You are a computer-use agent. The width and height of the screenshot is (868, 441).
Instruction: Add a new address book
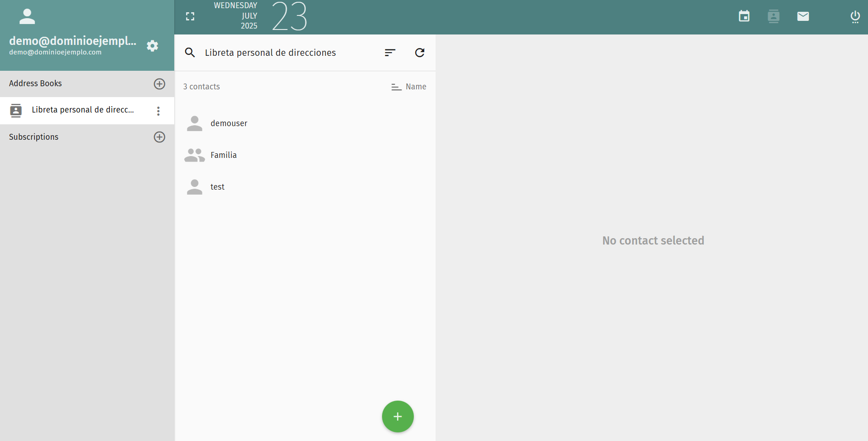[x=159, y=84]
